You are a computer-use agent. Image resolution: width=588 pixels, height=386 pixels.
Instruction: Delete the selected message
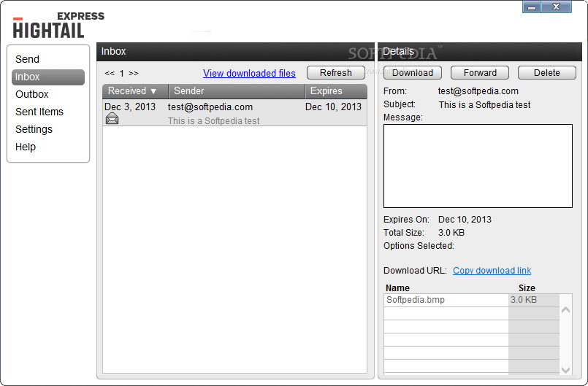(x=547, y=73)
